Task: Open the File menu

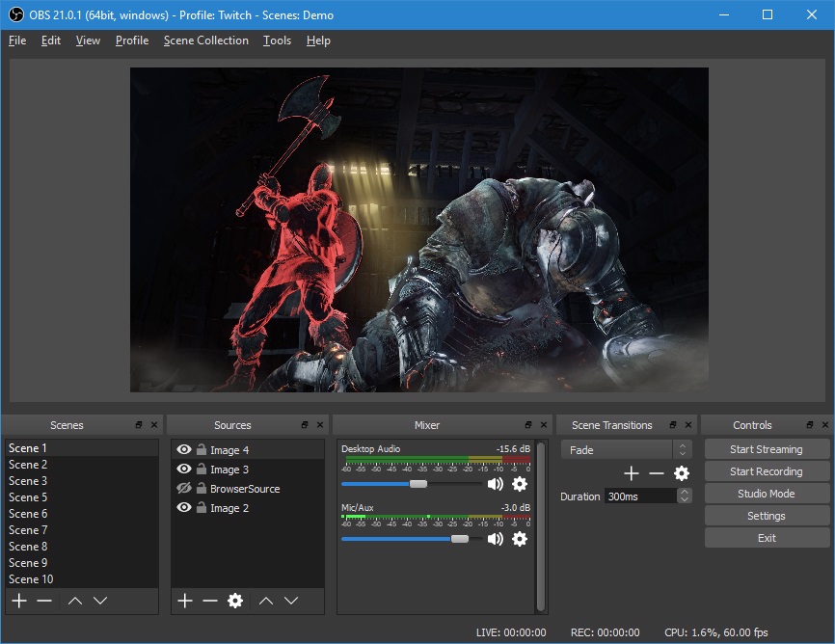Action: [17, 40]
